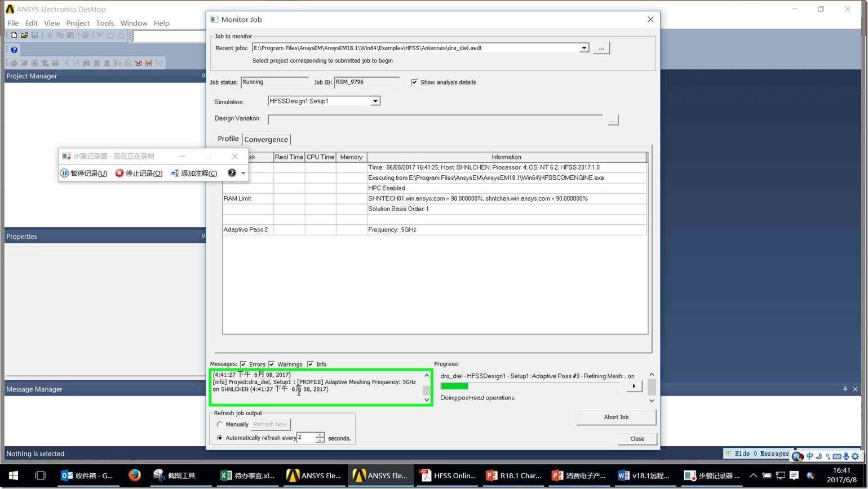
Task: Click the New project icon in toolbar
Action: (x=14, y=35)
